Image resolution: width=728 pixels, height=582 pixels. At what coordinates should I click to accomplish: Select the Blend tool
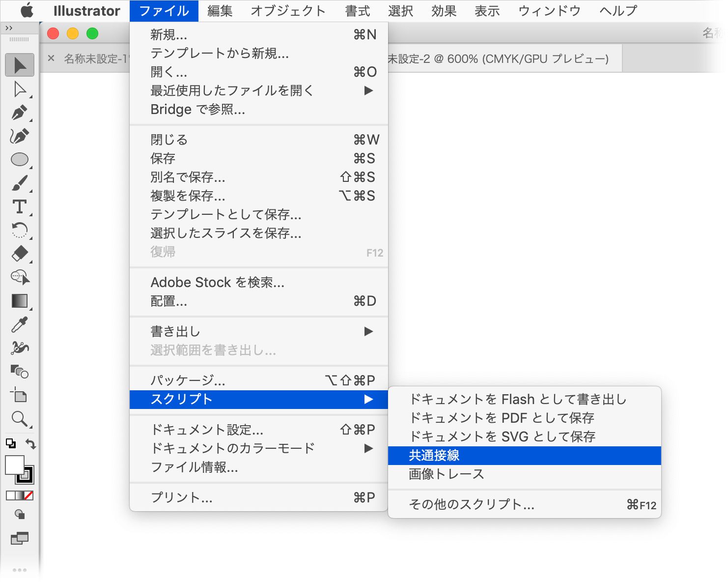coord(20,372)
